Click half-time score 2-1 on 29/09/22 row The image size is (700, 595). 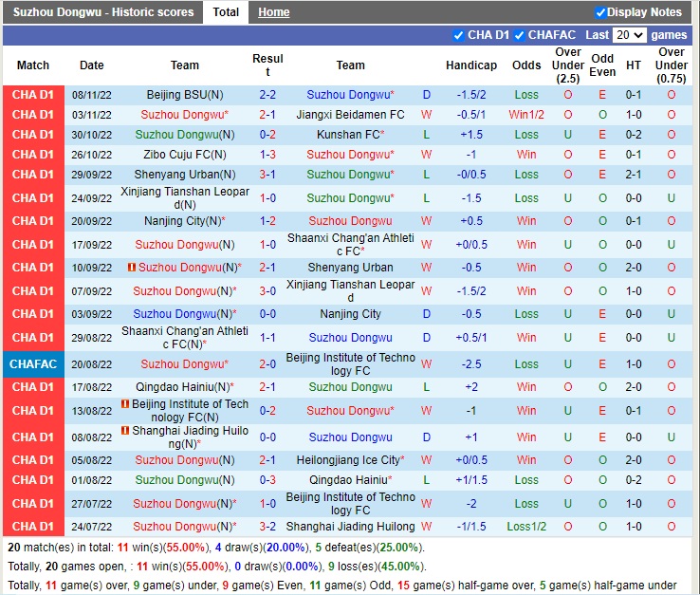(x=634, y=175)
